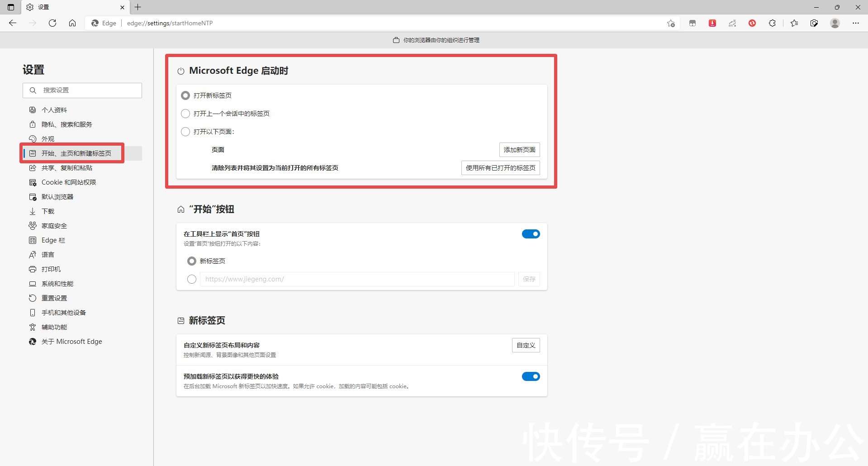This screenshot has height=466, width=868.
Task: Click the store extension icon in toolbar
Action: pyautogui.click(x=693, y=23)
